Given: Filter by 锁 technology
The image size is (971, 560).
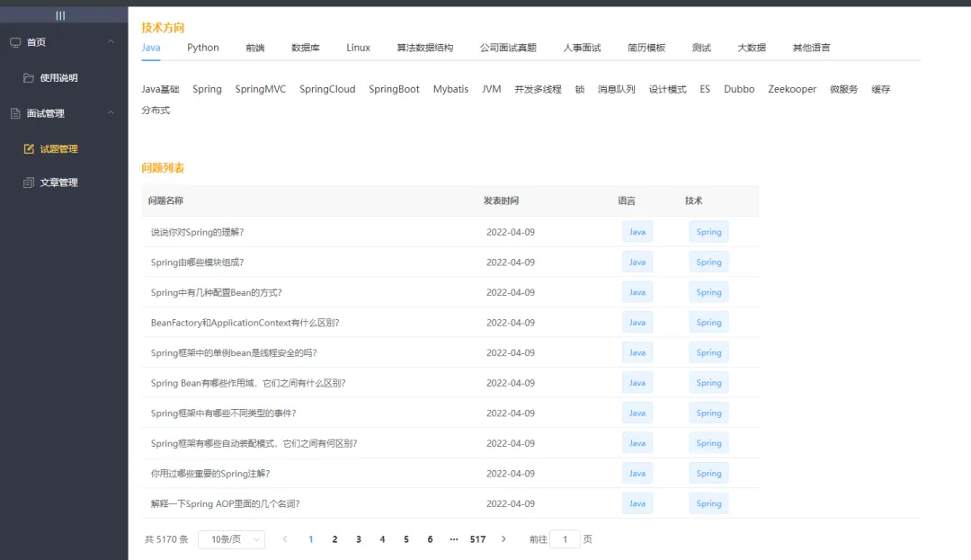Looking at the screenshot, I should coord(580,89).
